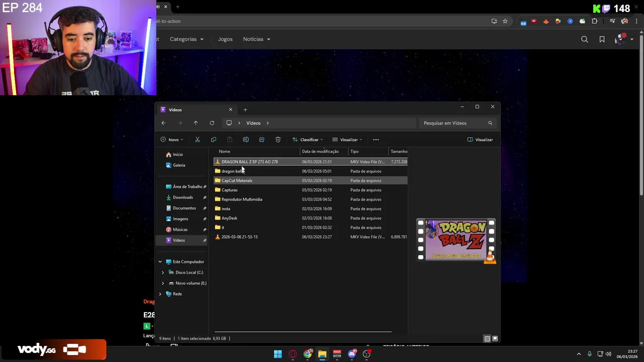Open Chrome's three-dot menu
Screen dimensions: 644x362
pyautogui.click(x=637, y=21)
